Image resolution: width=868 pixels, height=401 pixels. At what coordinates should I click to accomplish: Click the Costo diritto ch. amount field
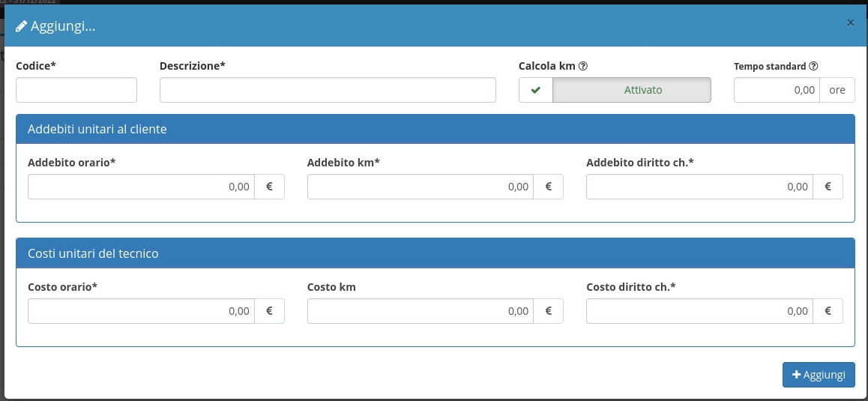(699, 311)
